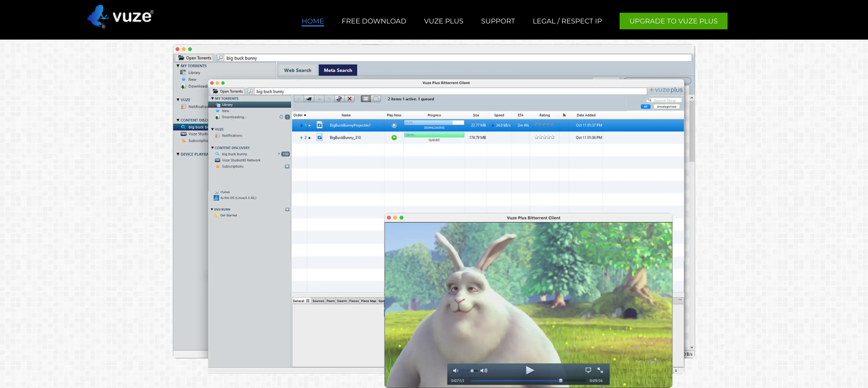The height and width of the screenshot is (388, 868).
Task: Open the Peers details tab
Action: click(330, 301)
